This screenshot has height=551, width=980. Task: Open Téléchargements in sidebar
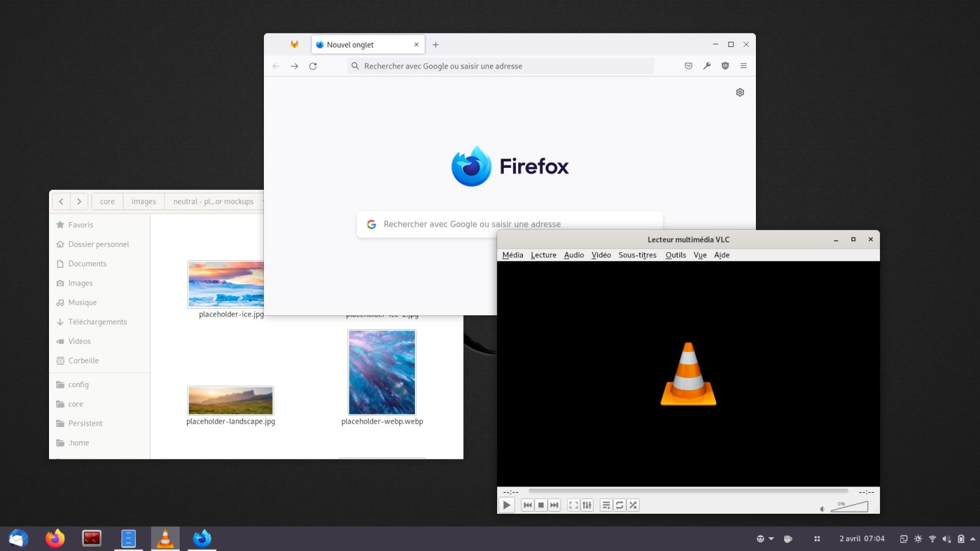pos(99,322)
